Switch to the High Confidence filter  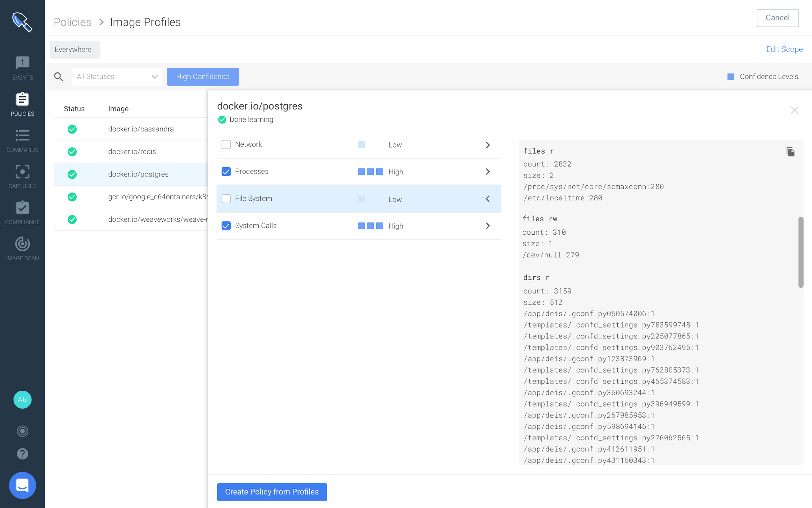click(x=203, y=76)
